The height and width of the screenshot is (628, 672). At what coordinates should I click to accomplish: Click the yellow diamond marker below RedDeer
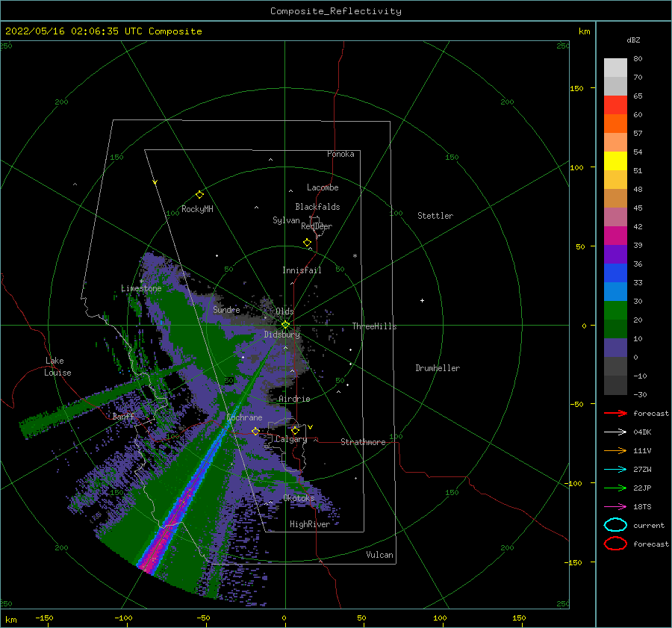pos(307,243)
